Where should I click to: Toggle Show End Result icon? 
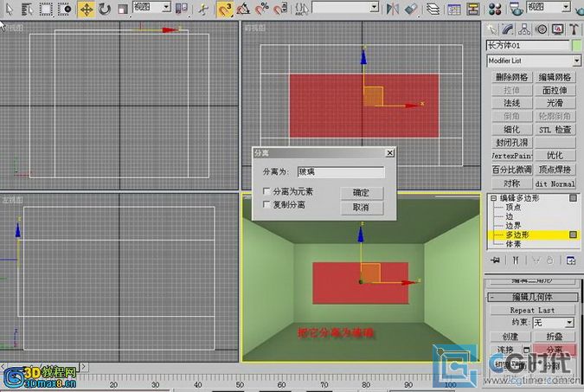(x=516, y=260)
